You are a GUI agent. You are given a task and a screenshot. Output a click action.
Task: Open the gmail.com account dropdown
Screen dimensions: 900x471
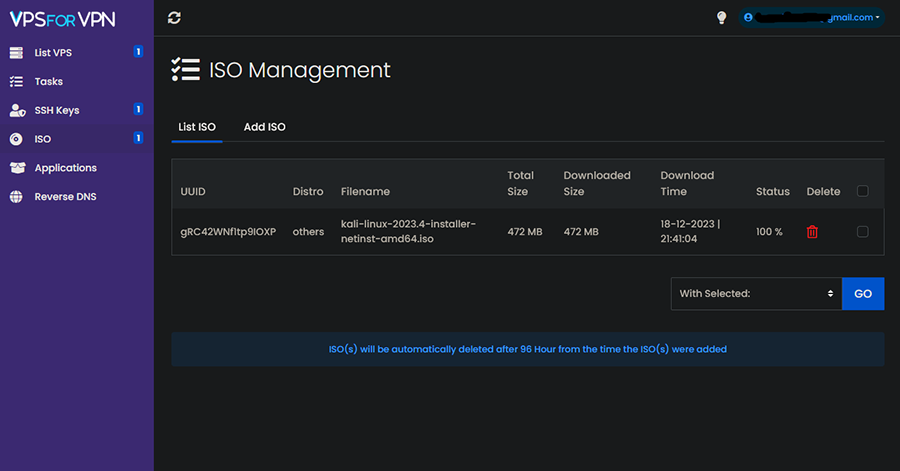coord(812,17)
